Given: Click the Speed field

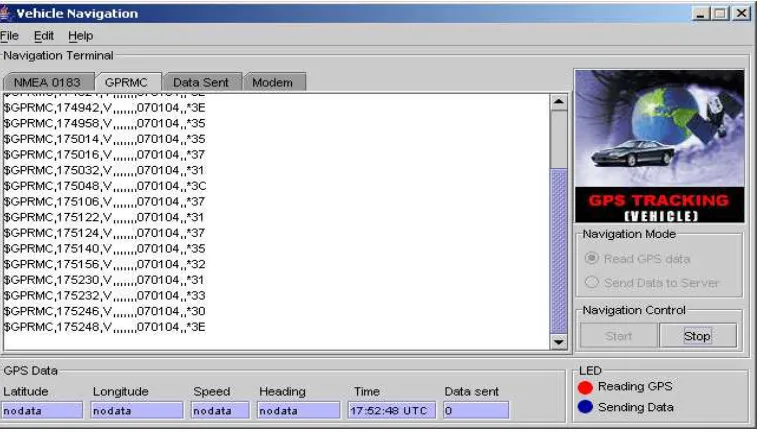Looking at the screenshot, I should (x=220, y=410).
